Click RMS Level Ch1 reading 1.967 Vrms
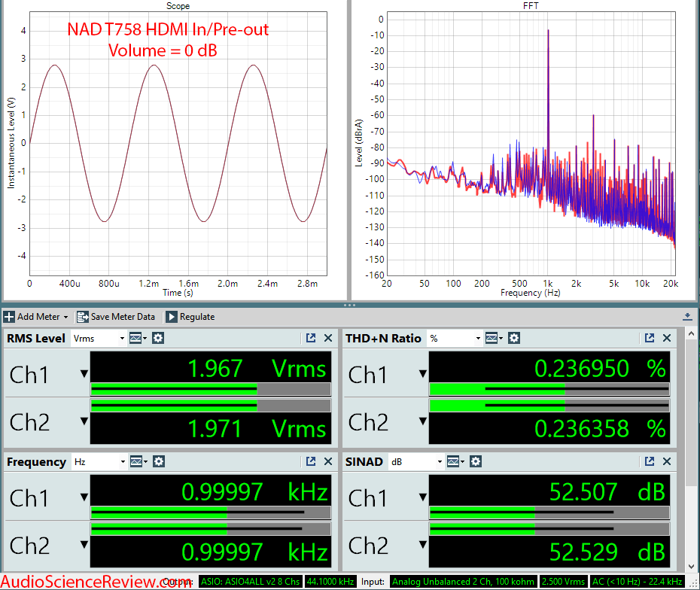 [257, 369]
